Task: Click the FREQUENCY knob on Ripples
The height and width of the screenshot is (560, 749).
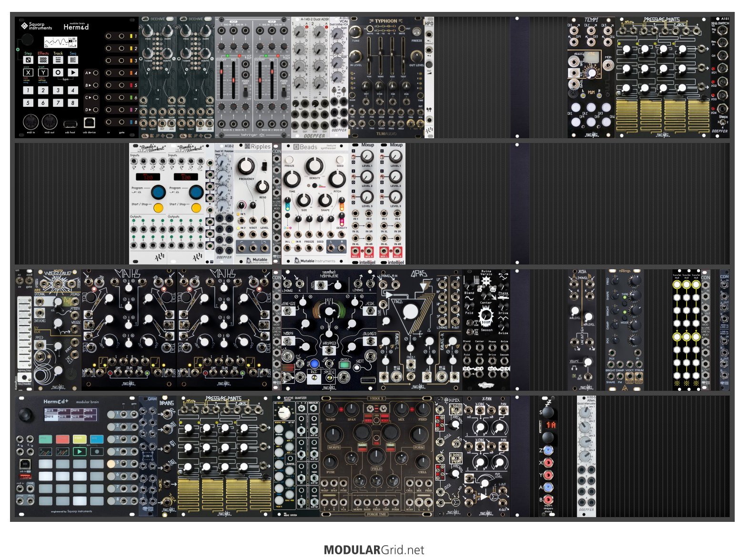Action: 246,166
